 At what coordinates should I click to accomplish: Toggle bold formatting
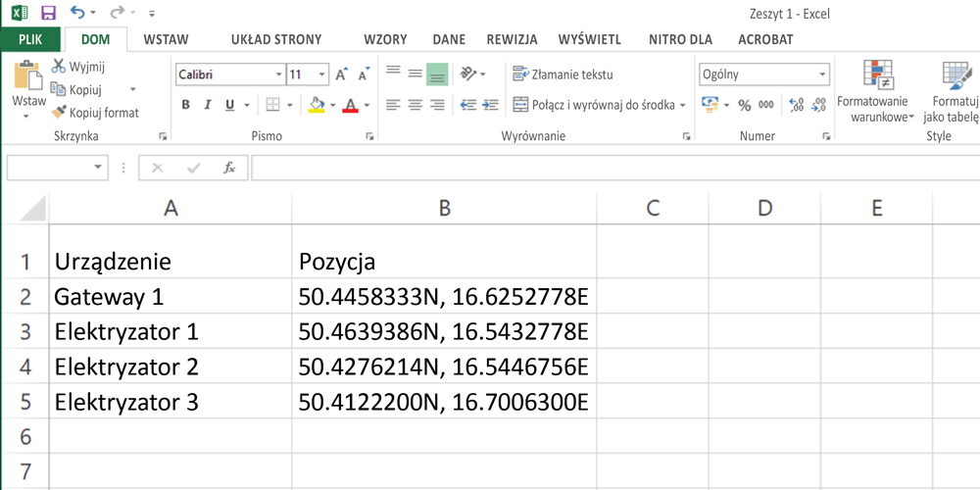click(186, 105)
